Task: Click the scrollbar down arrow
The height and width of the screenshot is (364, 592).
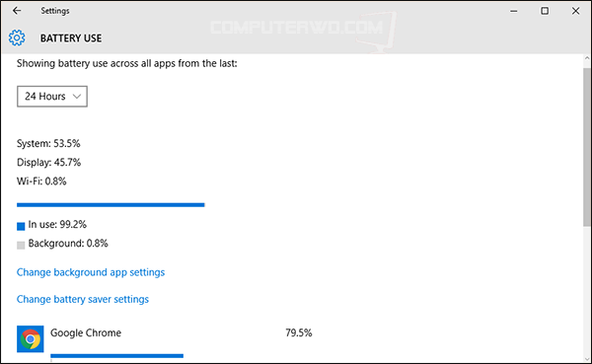Action: (x=587, y=359)
